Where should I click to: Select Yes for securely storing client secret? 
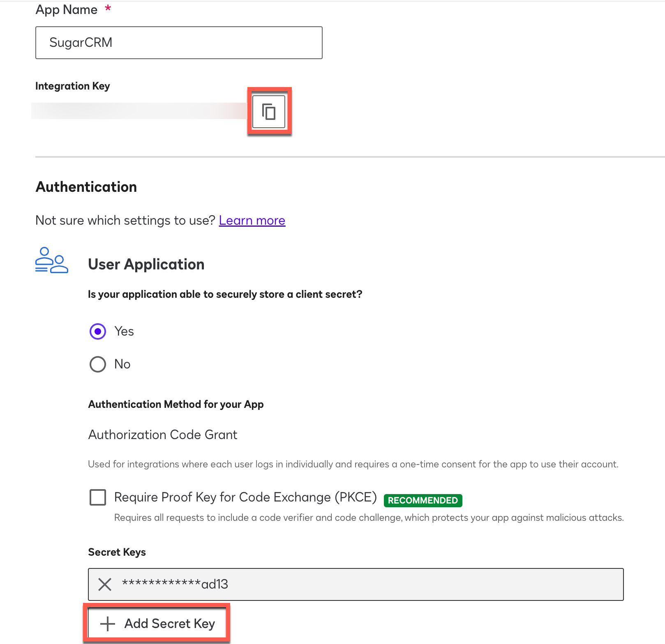(98, 331)
